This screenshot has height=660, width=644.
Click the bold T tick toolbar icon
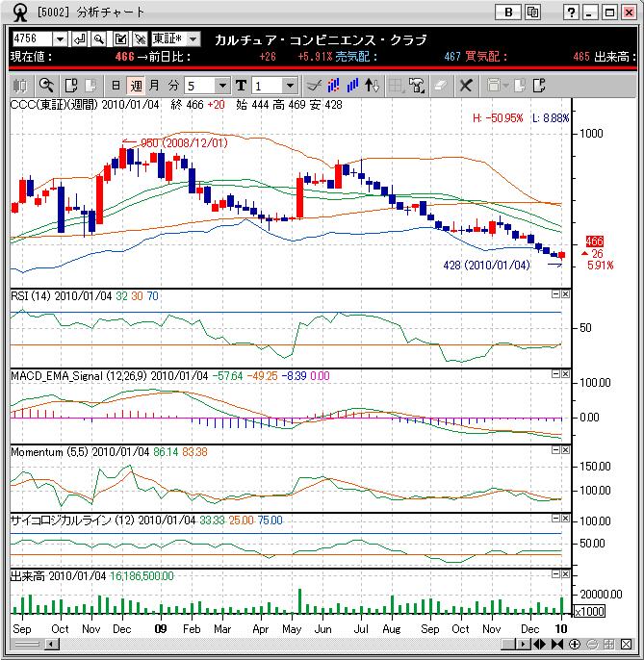241,86
